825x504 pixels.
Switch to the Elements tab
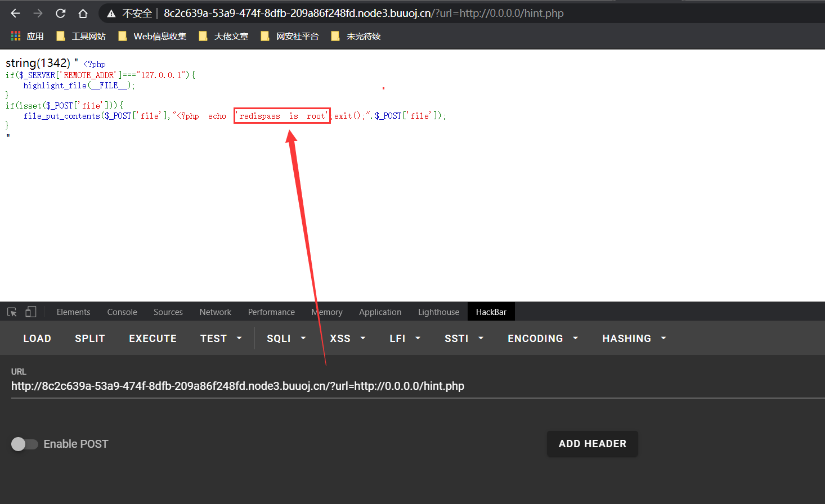pyautogui.click(x=73, y=312)
